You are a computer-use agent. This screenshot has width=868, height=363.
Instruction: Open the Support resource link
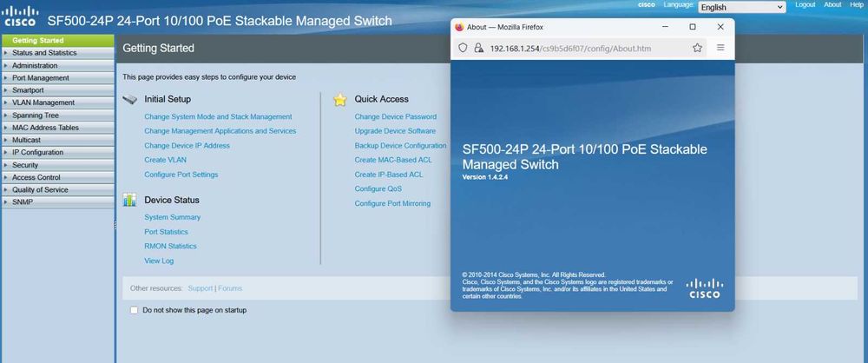pos(201,288)
